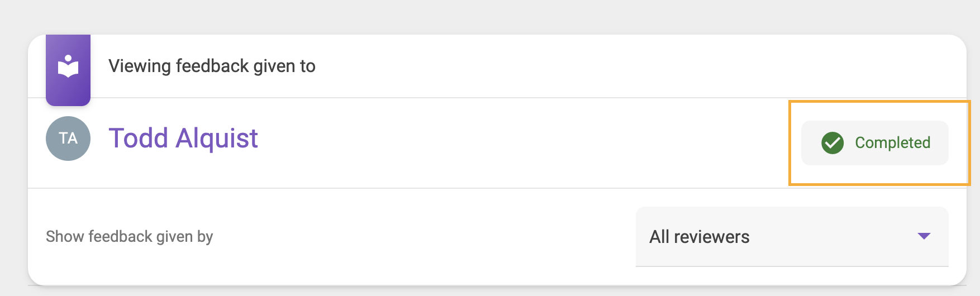Click the green checkmark icon

[832, 143]
